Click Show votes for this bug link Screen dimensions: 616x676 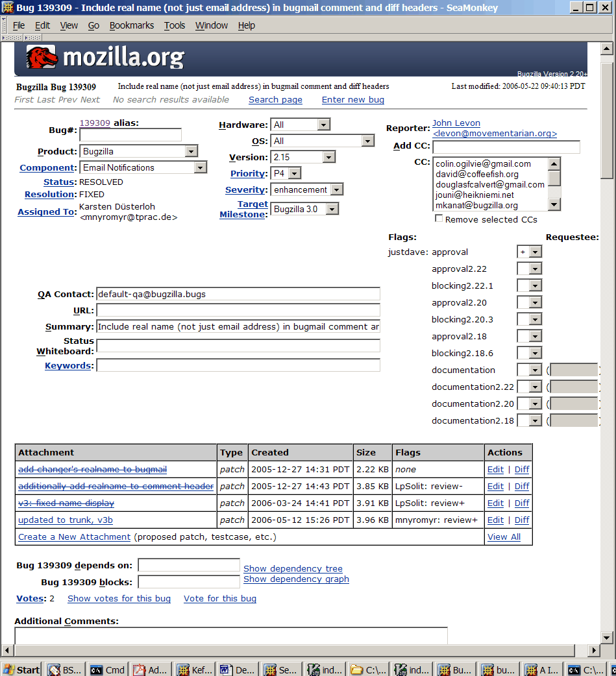pyautogui.click(x=119, y=598)
